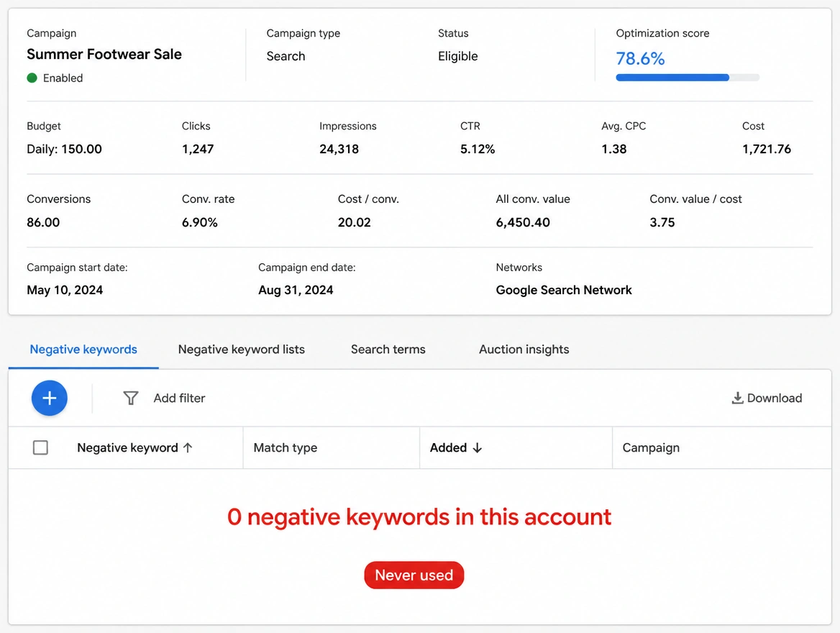The width and height of the screenshot is (840, 633).
Task: Click the red Never used badge
Action: 414,575
